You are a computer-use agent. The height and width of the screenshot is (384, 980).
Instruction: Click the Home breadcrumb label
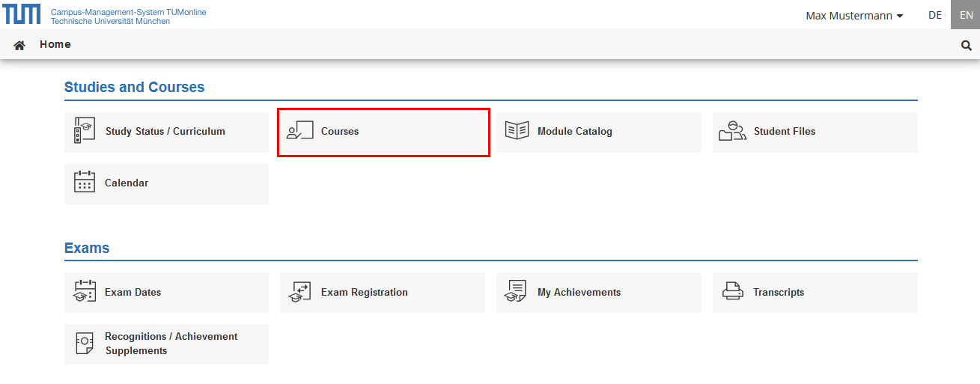(55, 45)
